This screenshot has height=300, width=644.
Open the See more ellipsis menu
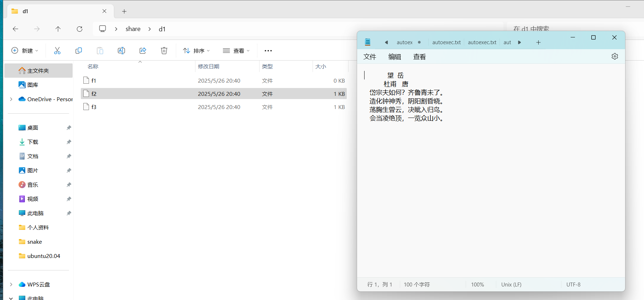tap(268, 51)
